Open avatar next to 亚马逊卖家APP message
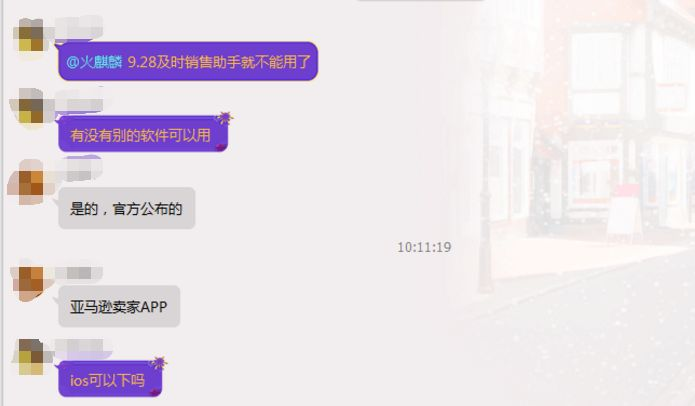This screenshot has height=406, width=695. coord(31,280)
